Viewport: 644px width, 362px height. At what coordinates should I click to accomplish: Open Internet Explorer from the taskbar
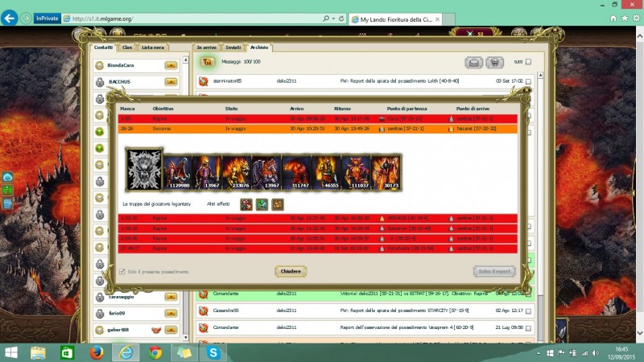tap(126, 352)
